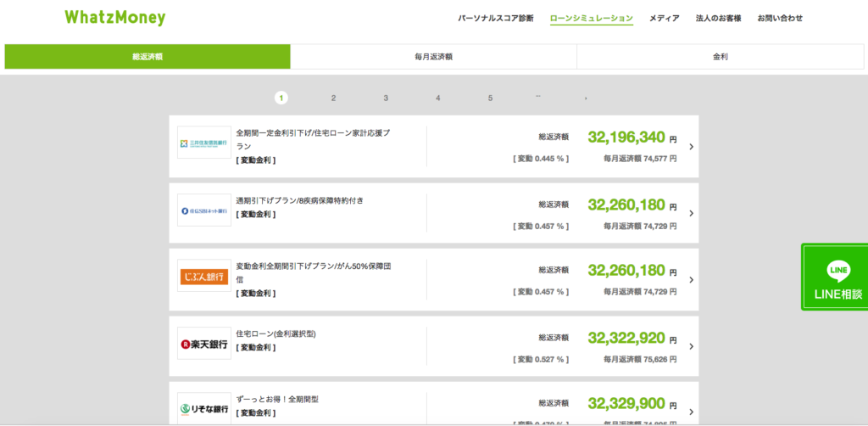Switch to 金利 sort tab
Screen dimensions: 868x426
pos(721,57)
